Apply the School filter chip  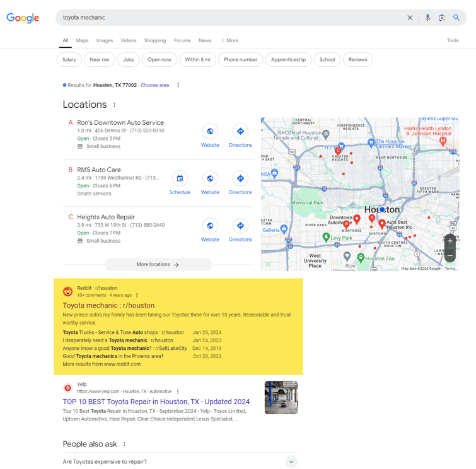click(x=327, y=59)
